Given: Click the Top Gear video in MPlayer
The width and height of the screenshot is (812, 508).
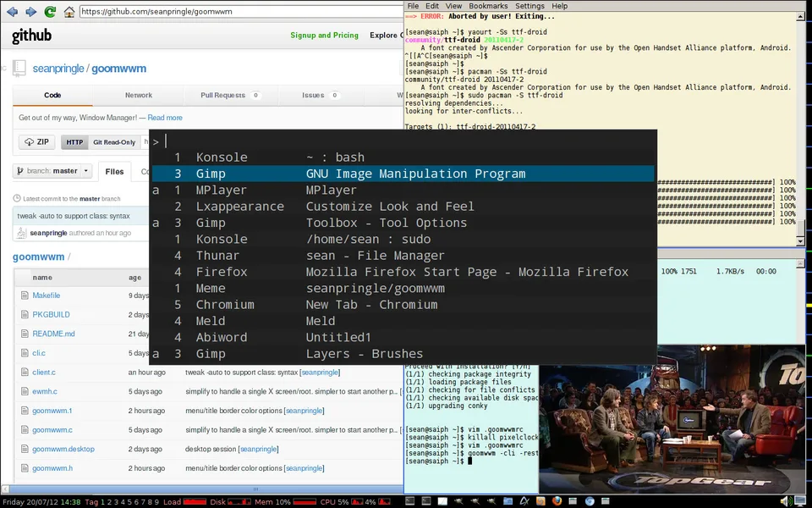Looking at the screenshot, I should point(672,419).
